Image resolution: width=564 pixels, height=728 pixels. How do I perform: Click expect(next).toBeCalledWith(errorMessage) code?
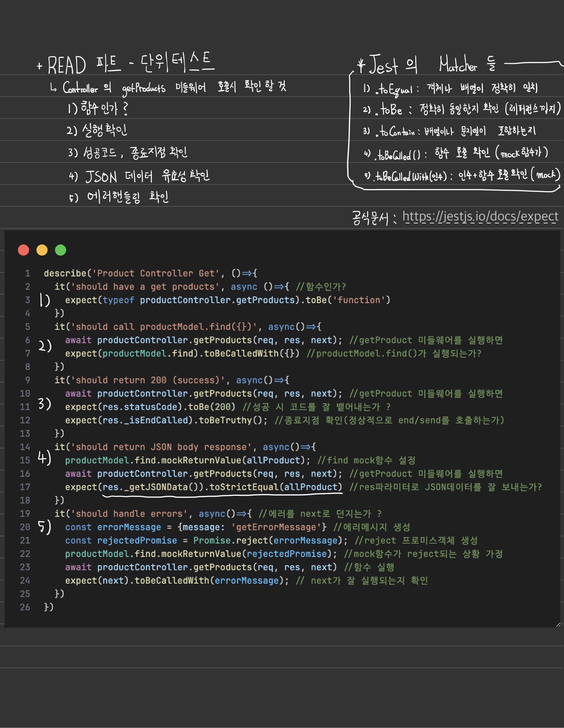(x=177, y=580)
